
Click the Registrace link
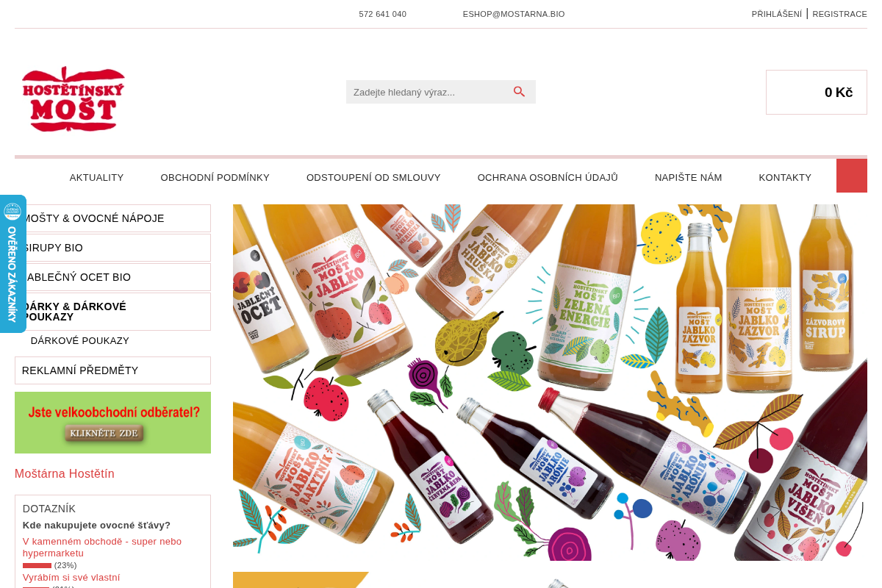tap(839, 14)
